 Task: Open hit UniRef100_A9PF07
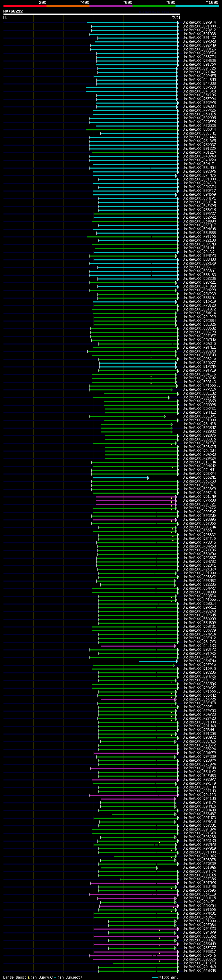(199, 512)
